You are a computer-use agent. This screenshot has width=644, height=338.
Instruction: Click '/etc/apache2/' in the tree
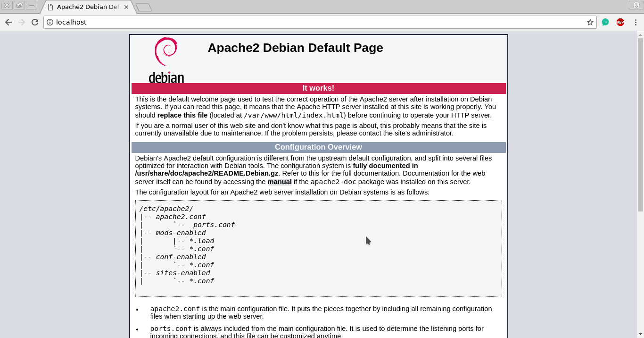pos(166,209)
